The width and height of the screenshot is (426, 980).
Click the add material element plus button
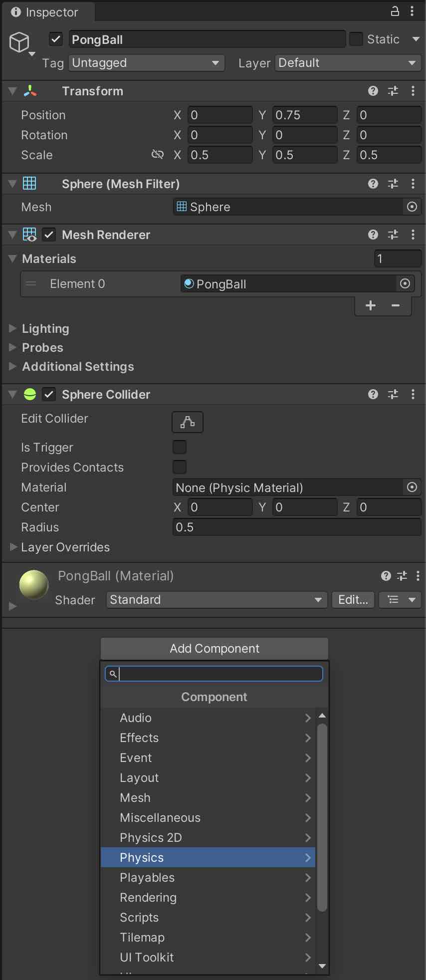pyautogui.click(x=371, y=305)
